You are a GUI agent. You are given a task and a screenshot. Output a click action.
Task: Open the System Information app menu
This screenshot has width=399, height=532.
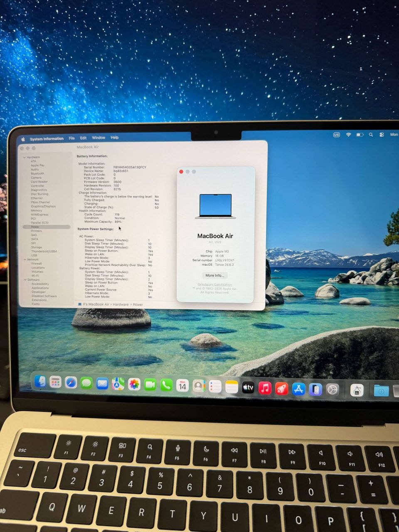click(x=47, y=139)
